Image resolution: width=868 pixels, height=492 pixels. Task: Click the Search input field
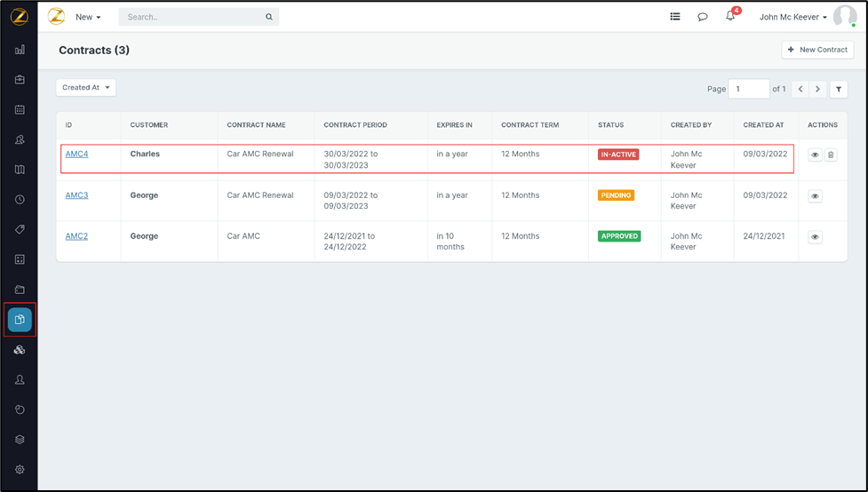point(194,17)
